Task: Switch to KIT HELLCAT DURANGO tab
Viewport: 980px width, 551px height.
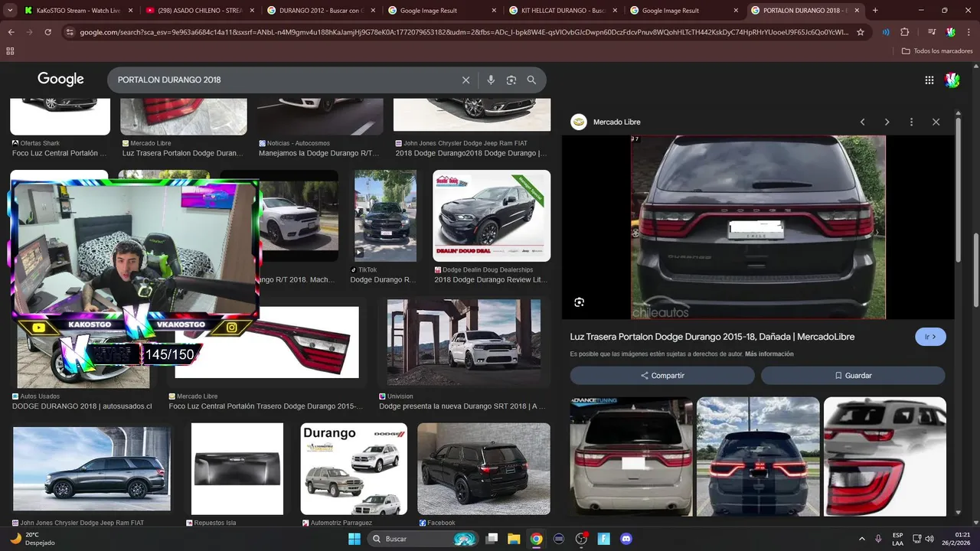Action: tap(563, 11)
